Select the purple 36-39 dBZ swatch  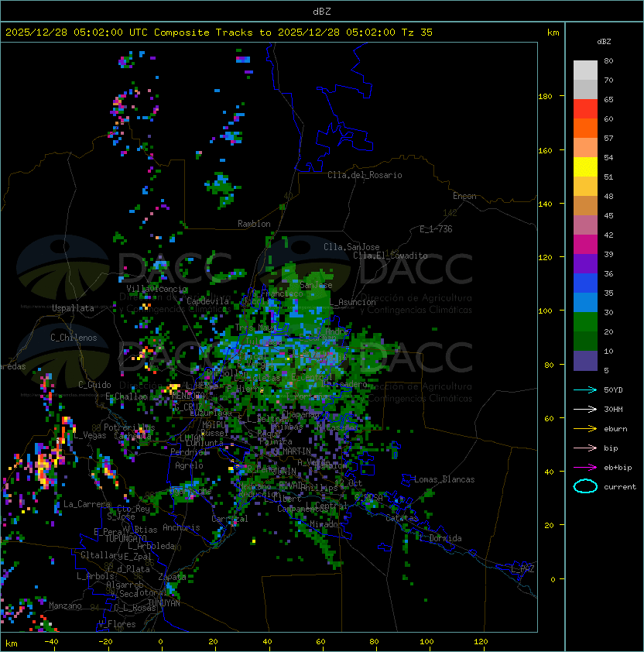585,263
